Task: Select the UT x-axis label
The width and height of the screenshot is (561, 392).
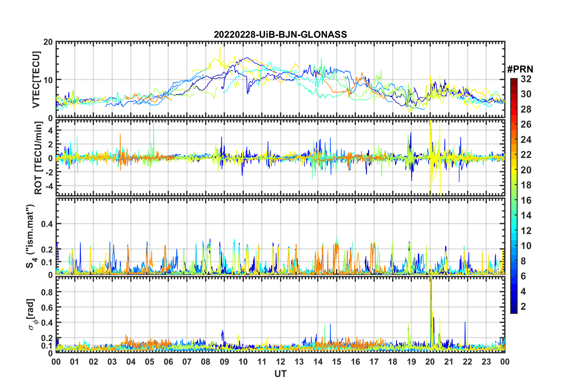Action: (x=280, y=374)
